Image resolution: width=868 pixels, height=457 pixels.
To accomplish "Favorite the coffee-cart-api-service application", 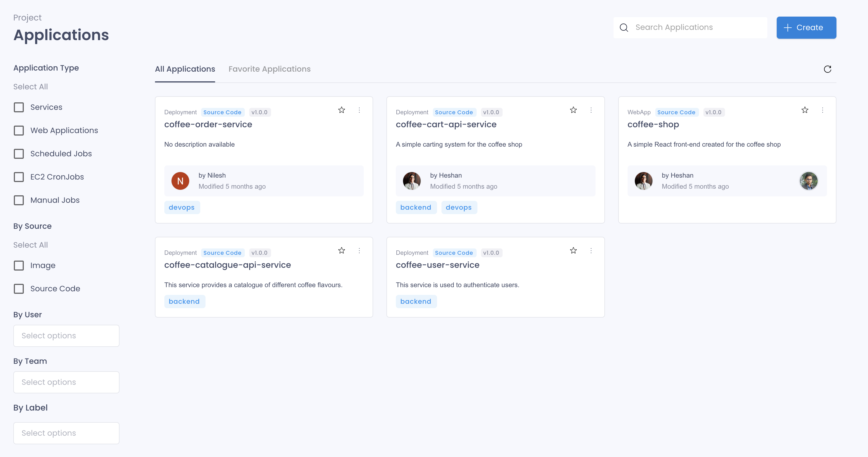I will [x=573, y=110].
